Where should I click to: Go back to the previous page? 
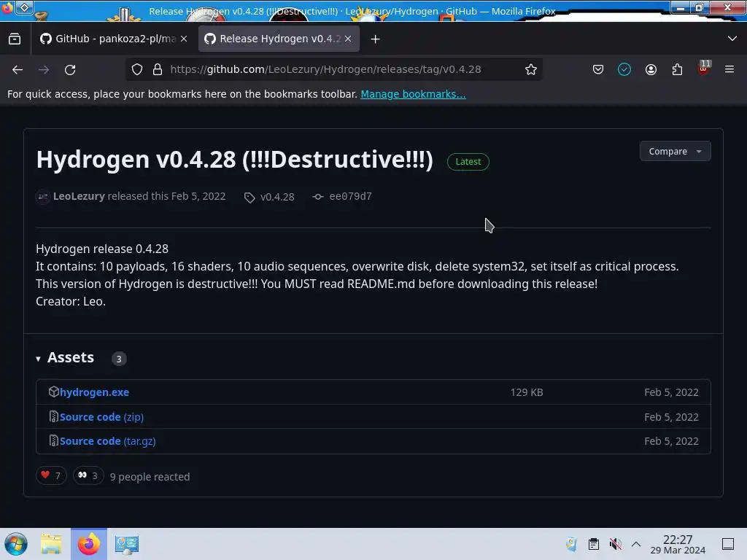click(18, 69)
